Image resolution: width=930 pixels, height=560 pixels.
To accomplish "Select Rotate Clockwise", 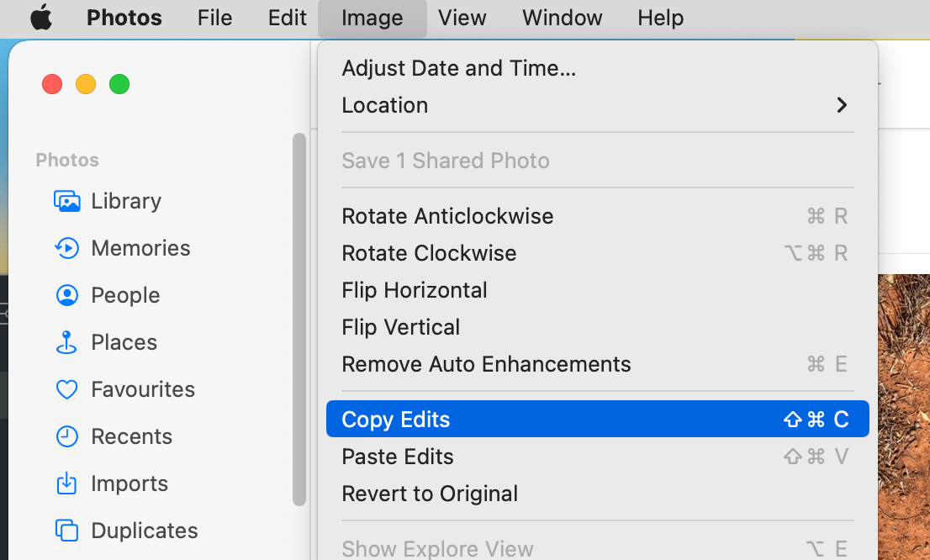I will [x=597, y=253].
